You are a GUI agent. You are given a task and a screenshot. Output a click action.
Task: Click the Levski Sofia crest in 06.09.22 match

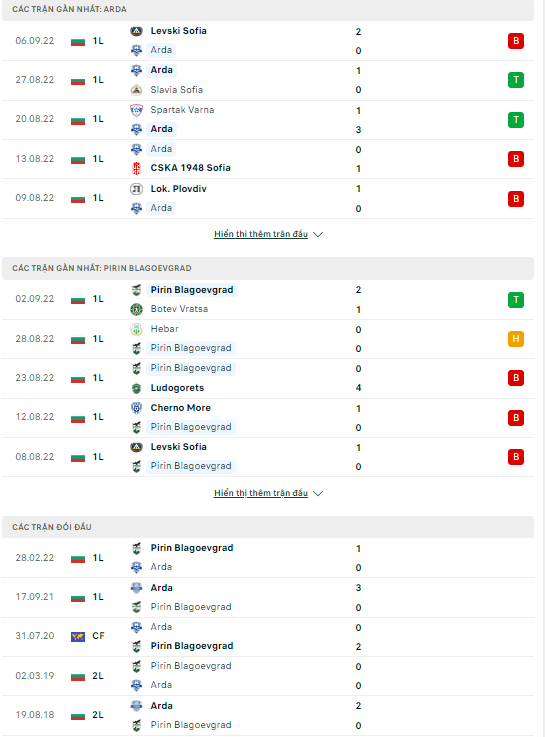(136, 31)
